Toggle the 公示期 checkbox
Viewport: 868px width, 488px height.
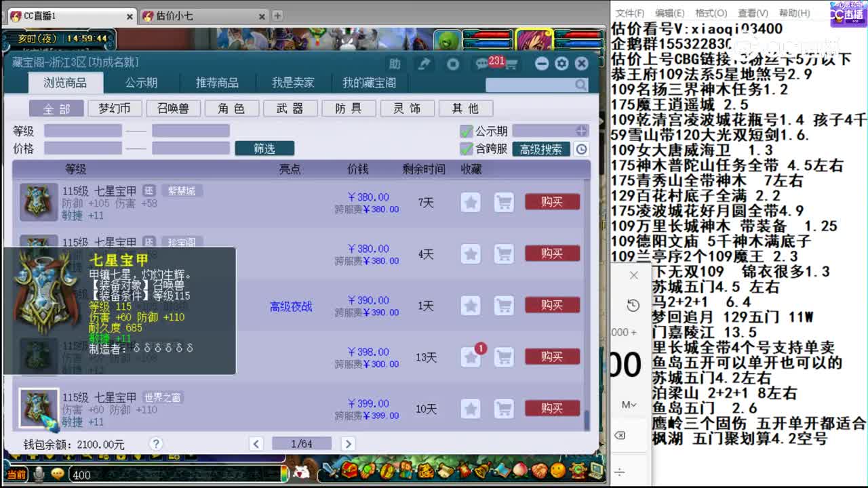(x=466, y=131)
